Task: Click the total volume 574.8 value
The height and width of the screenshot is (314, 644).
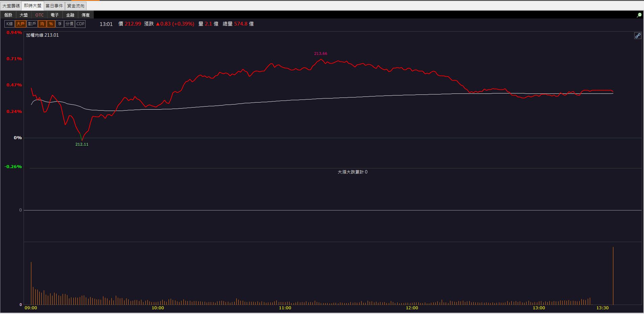Action: [241, 24]
